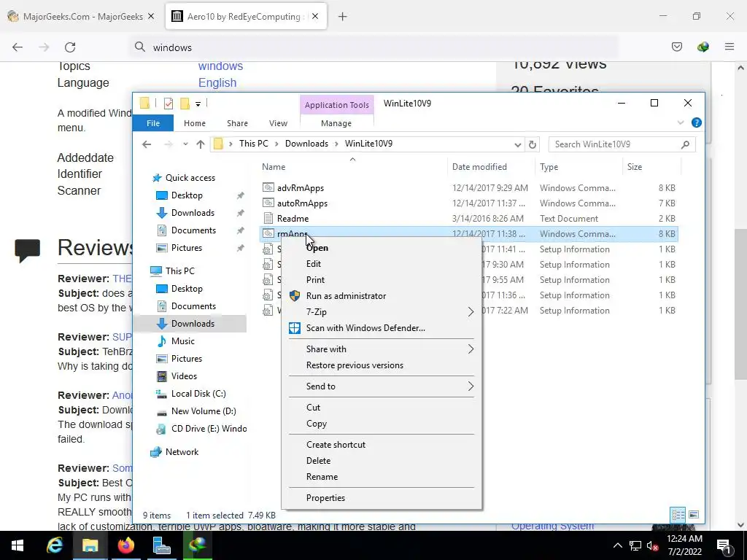Open the notification center icon

(x=724, y=545)
